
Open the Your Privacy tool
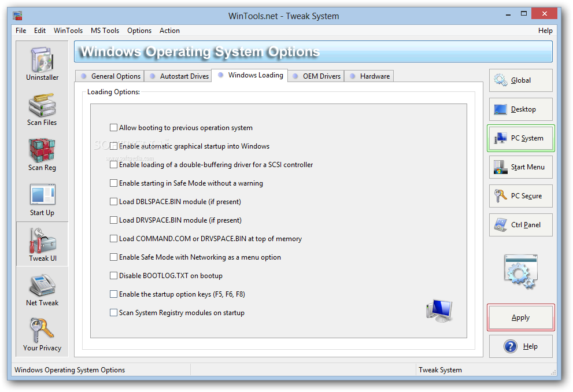coord(42,335)
